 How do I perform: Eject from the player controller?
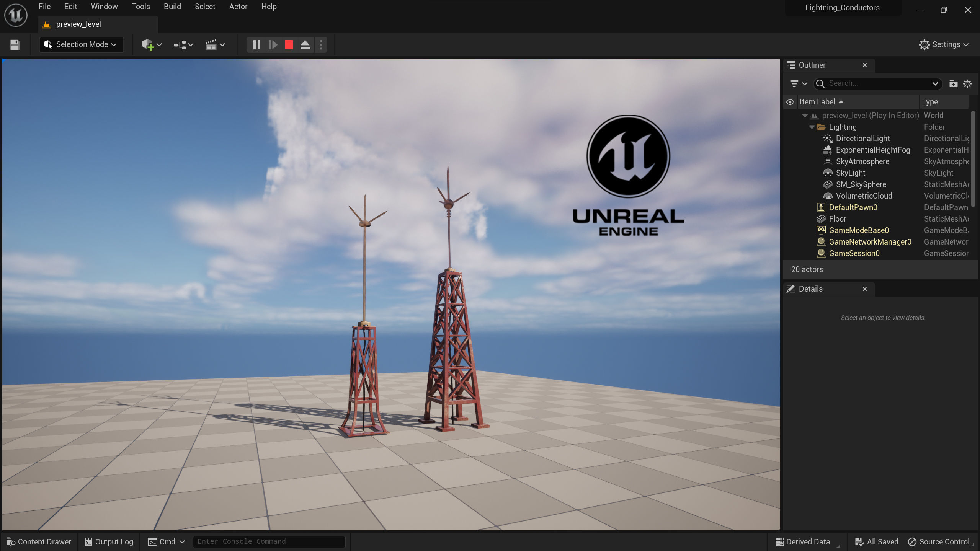[305, 45]
